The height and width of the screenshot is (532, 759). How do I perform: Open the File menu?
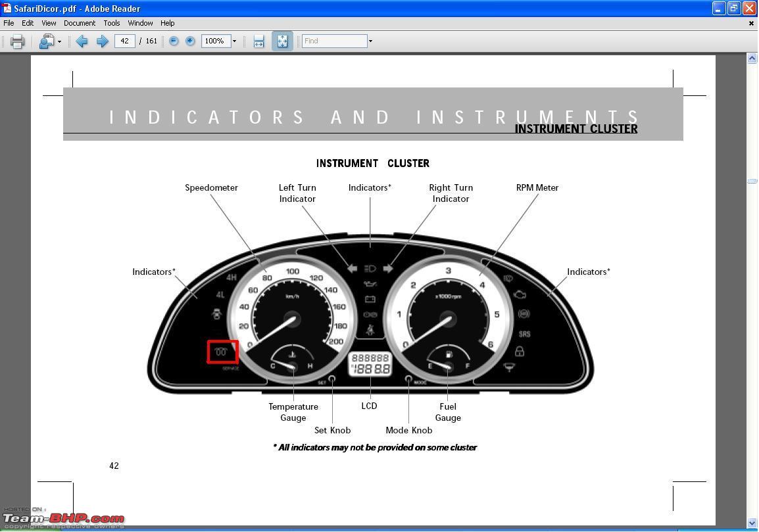pyautogui.click(x=9, y=23)
